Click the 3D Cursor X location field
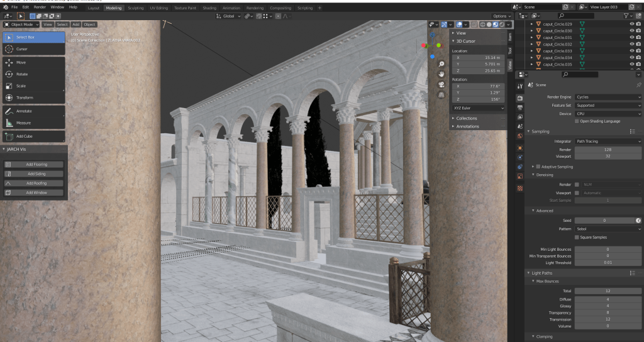Viewport: 644px width, 342px height. coord(478,57)
